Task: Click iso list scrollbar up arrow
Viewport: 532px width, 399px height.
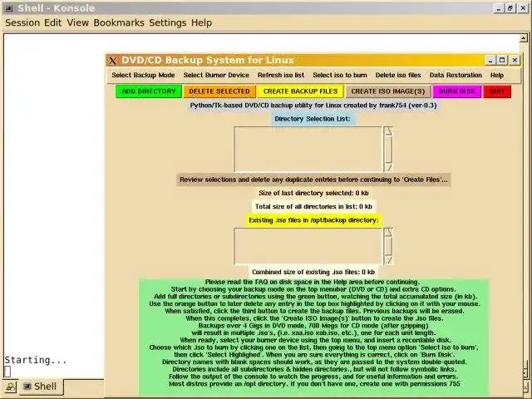Action: click(388, 232)
